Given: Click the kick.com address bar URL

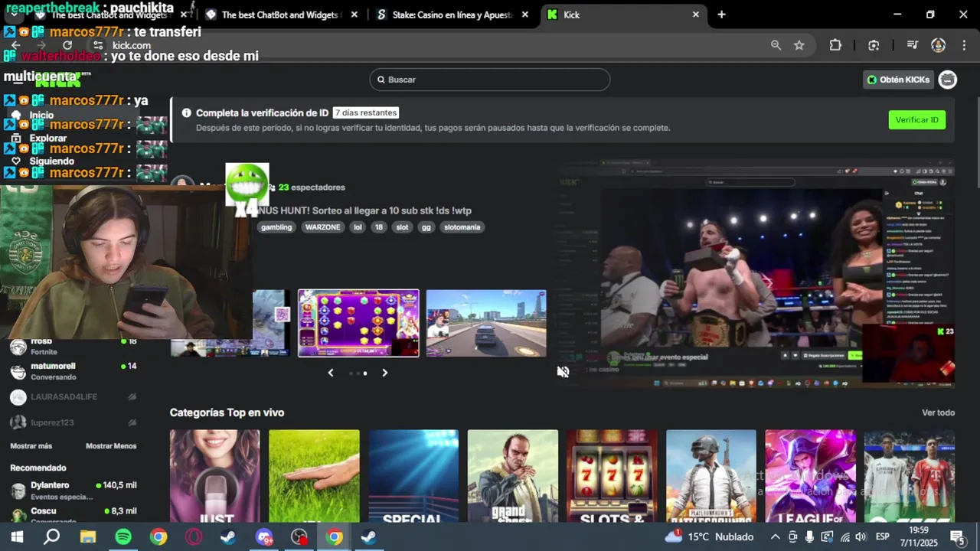Looking at the screenshot, I should coord(132,45).
